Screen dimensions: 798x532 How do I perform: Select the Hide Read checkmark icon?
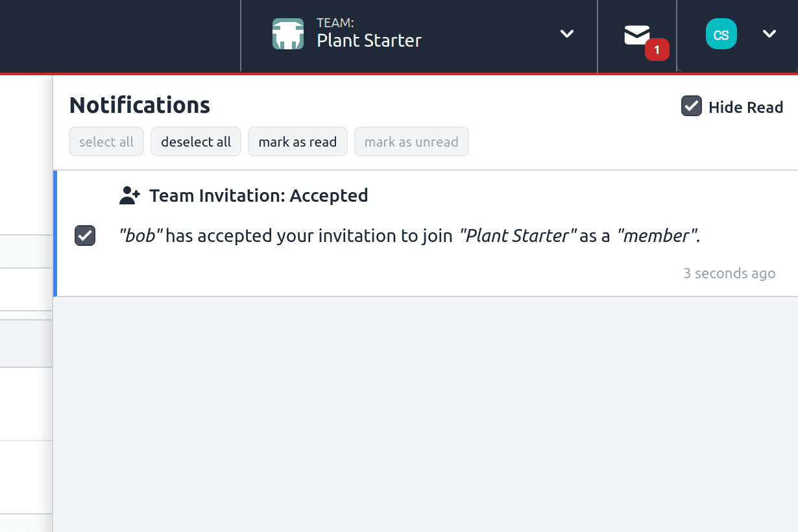(x=691, y=106)
